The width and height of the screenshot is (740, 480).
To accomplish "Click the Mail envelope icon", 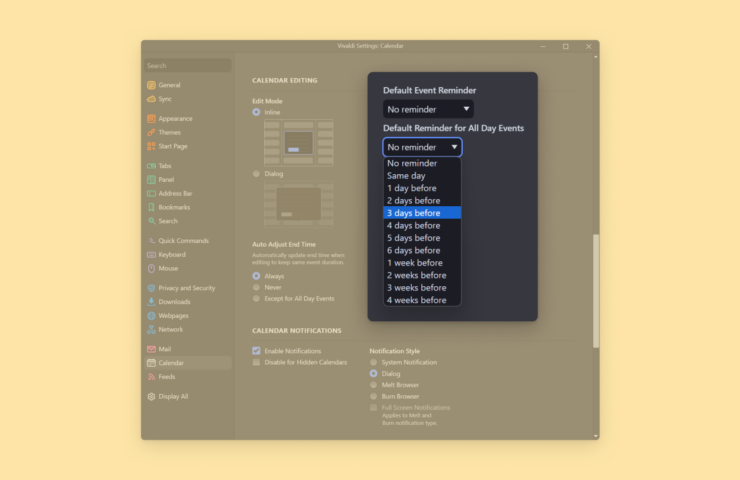I will tap(151, 349).
